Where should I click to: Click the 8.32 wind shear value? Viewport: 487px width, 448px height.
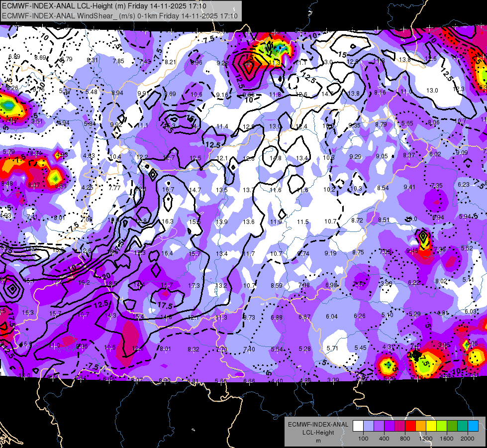pos(193,349)
